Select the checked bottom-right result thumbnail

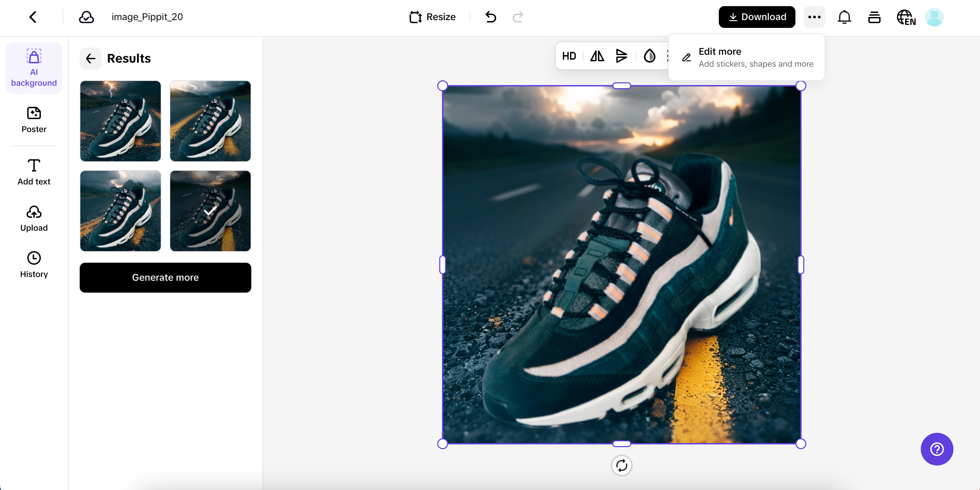(210, 211)
